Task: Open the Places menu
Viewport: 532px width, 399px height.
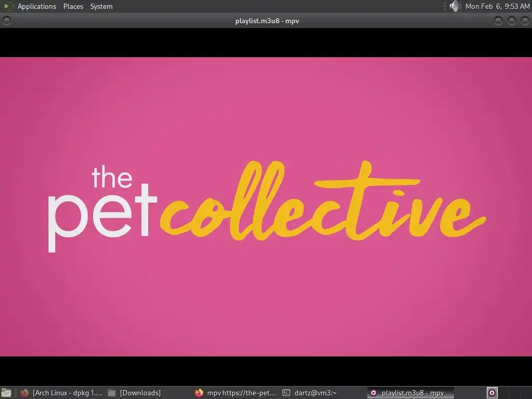Action: (x=73, y=6)
